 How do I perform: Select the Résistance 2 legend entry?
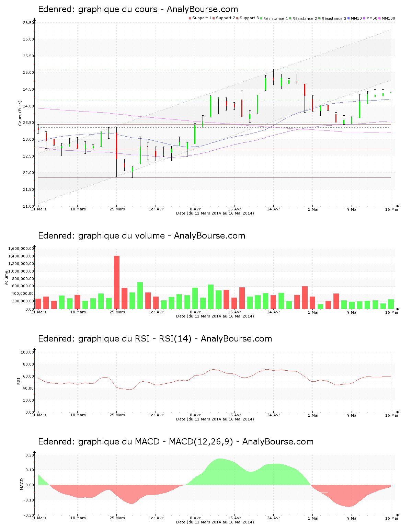point(303,19)
